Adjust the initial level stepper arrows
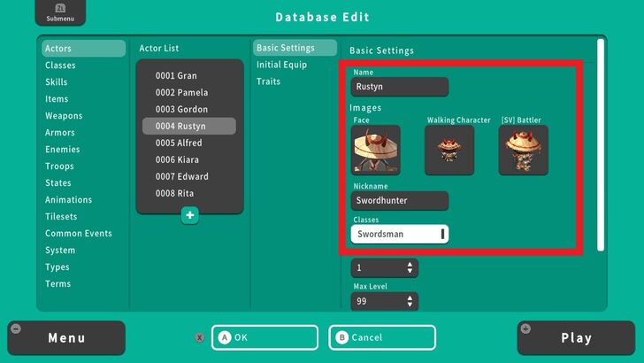 (x=409, y=267)
